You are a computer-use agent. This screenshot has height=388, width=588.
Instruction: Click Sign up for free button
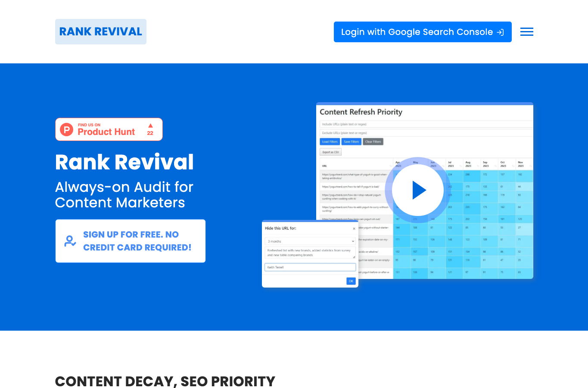tap(131, 241)
